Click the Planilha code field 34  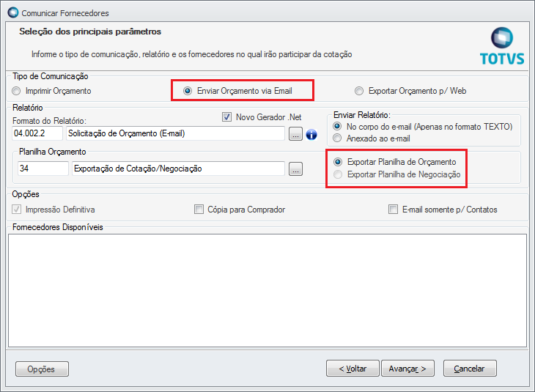(x=43, y=169)
